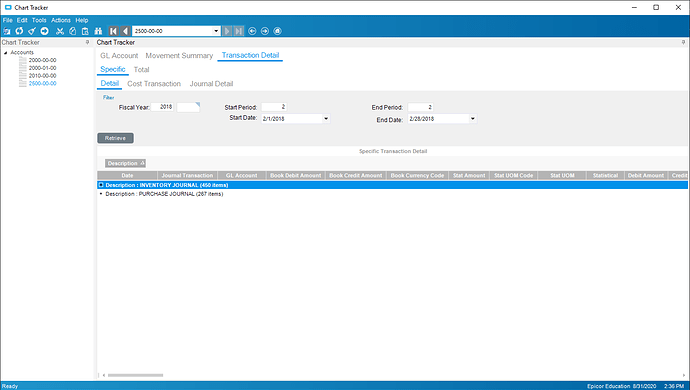Screen dimensions: 690x390
Task: Open the Help menu
Action: tap(81, 20)
